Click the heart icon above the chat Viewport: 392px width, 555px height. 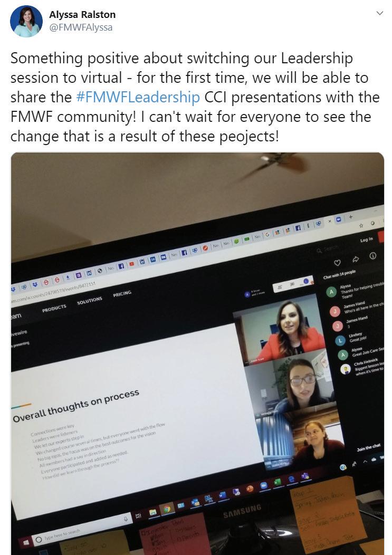[338, 263]
